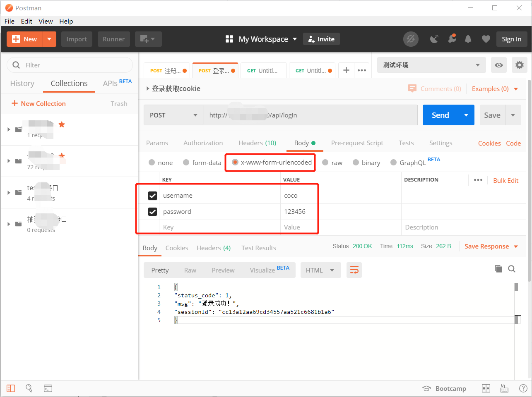Open environment settings gear
Screen dimensions: 532x397
coord(520,65)
